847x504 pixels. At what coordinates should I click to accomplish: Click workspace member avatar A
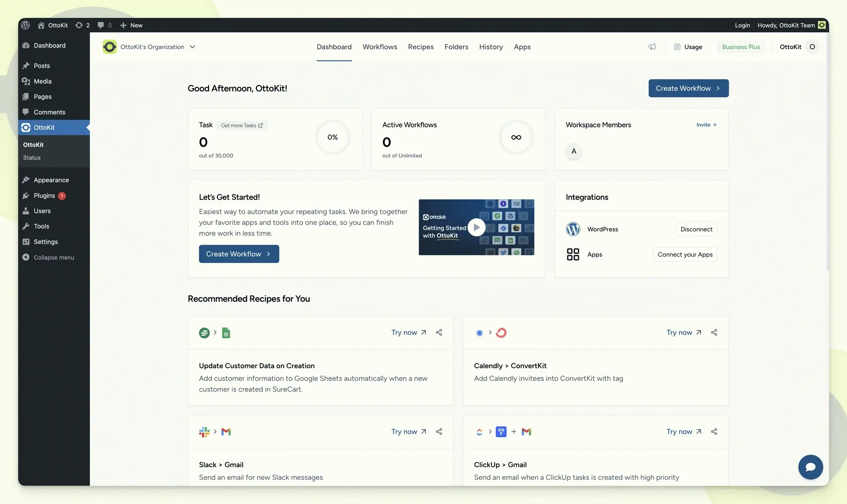click(x=573, y=151)
